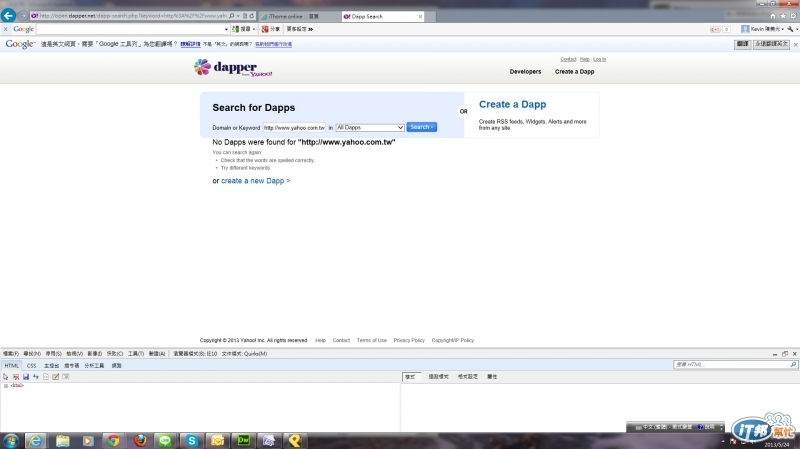The image size is (800, 449).
Task: Click Privacy Policy footer link
Action: [x=409, y=340]
